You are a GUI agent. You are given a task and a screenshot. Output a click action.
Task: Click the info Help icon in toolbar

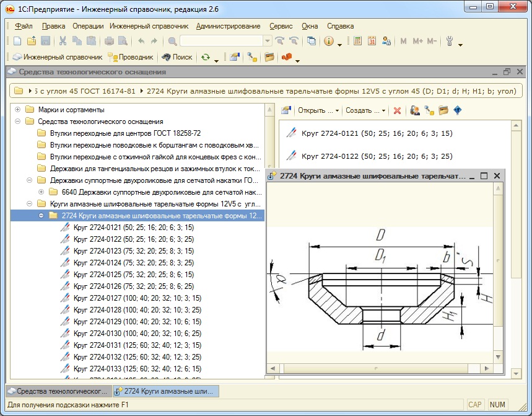click(x=328, y=41)
